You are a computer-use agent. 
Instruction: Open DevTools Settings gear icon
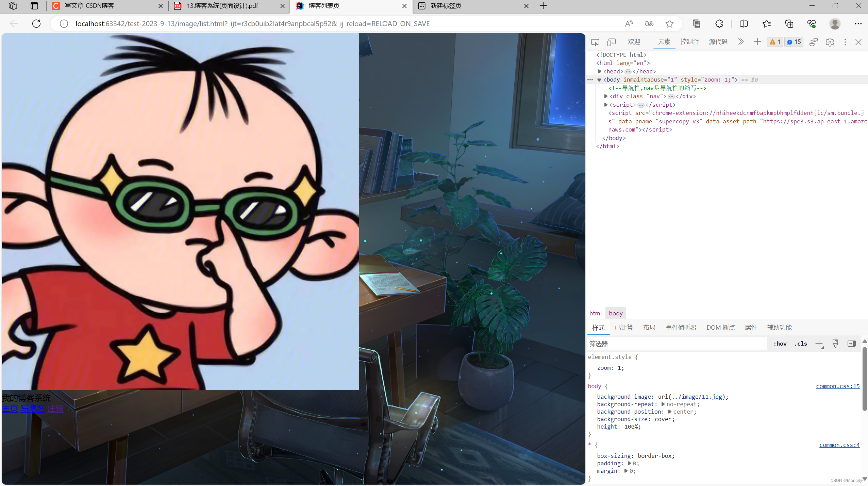[830, 42]
